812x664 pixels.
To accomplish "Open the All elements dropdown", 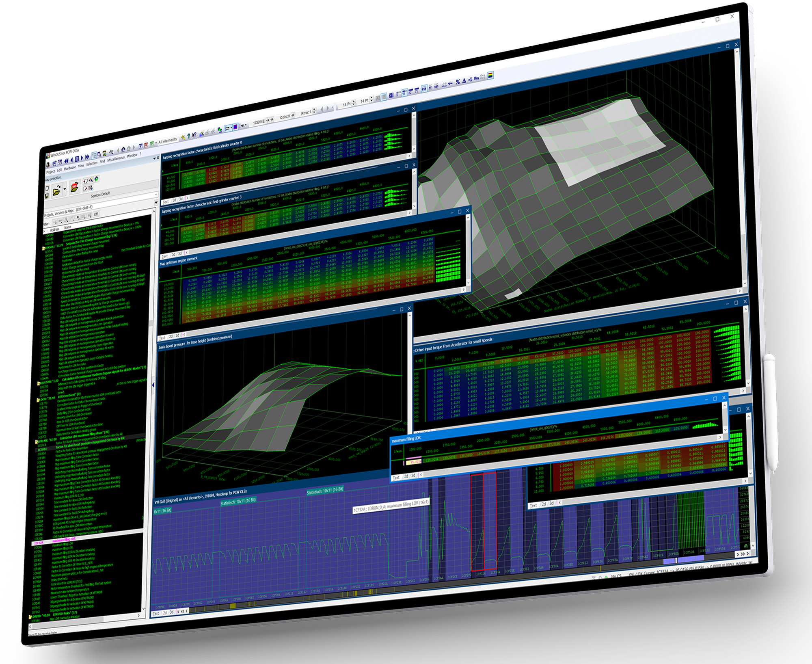I will pyautogui.click(x=167, y=141).
